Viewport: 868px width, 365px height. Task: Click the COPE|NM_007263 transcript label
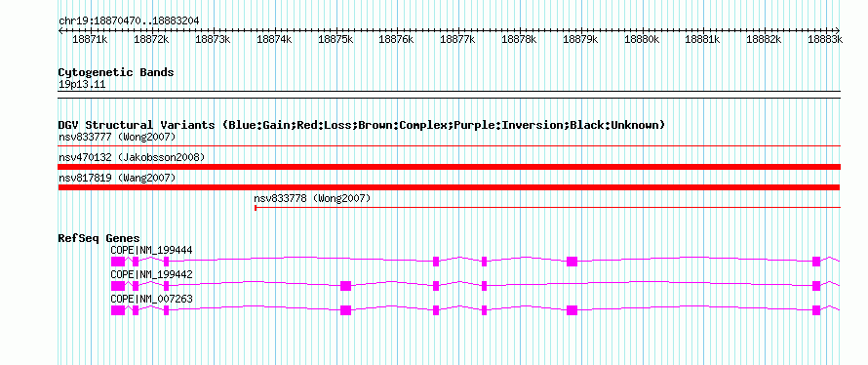(152, 299)
